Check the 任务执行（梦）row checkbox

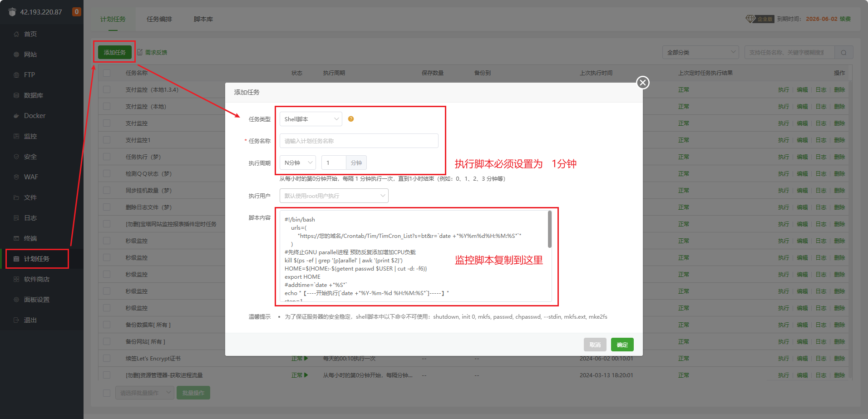click(107, 157)
